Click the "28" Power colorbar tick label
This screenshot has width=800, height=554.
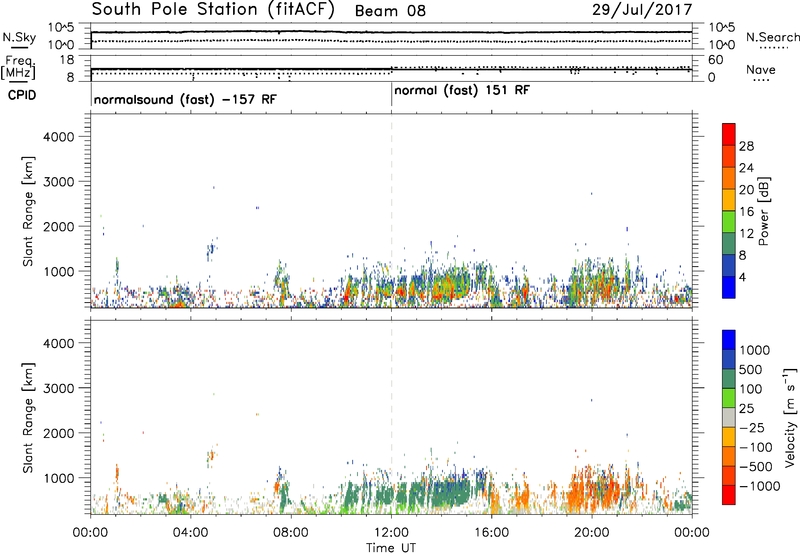746,146
